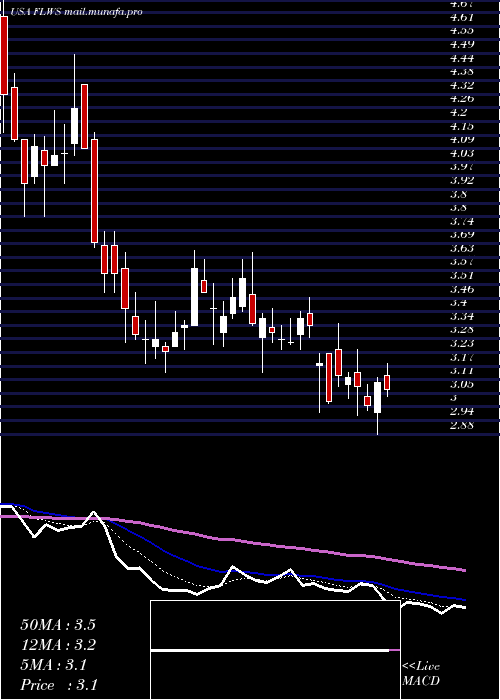
Task: Click the 3.69 price axis label
Action: point(462,235)
